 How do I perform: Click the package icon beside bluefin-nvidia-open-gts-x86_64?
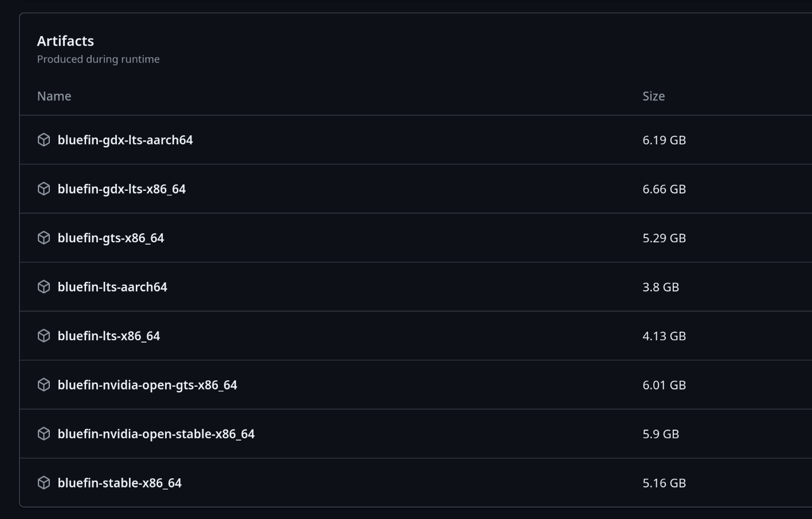[x=44, y=385]
